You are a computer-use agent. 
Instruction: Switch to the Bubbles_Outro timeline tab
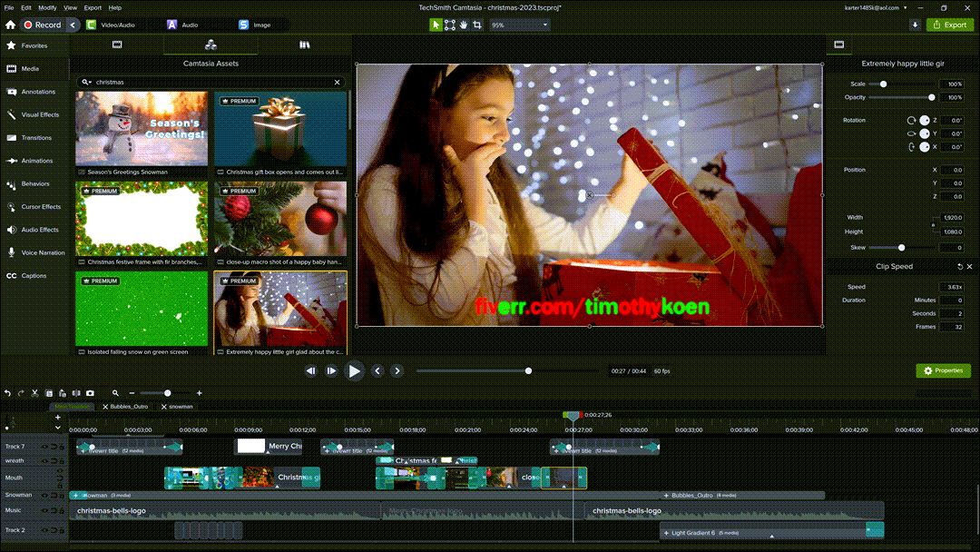point(127,406)
